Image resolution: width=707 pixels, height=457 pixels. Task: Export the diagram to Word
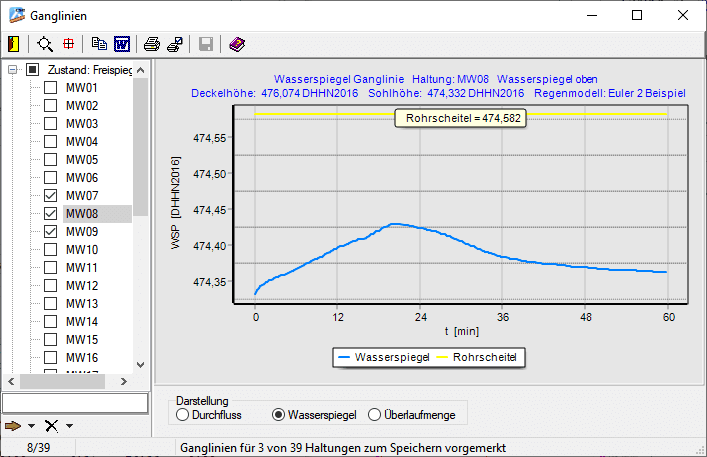(x=122, y=44)
